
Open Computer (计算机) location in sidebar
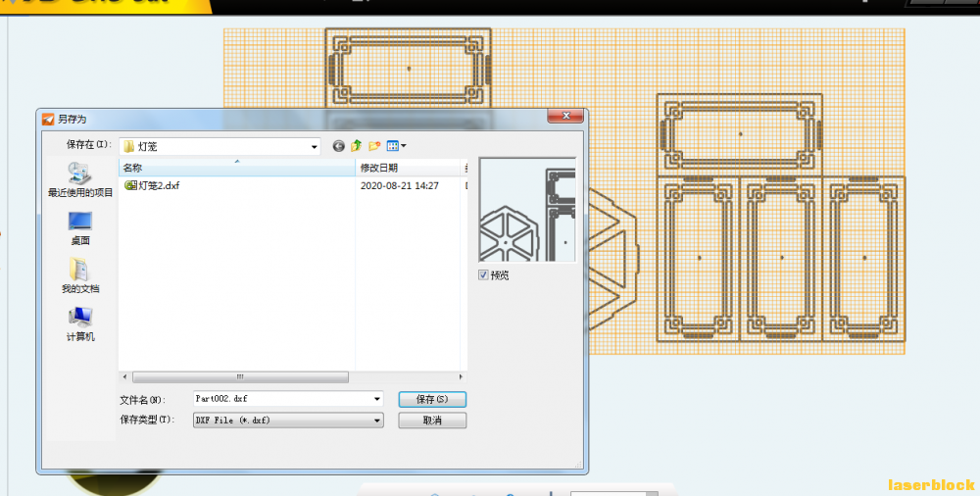80,324
